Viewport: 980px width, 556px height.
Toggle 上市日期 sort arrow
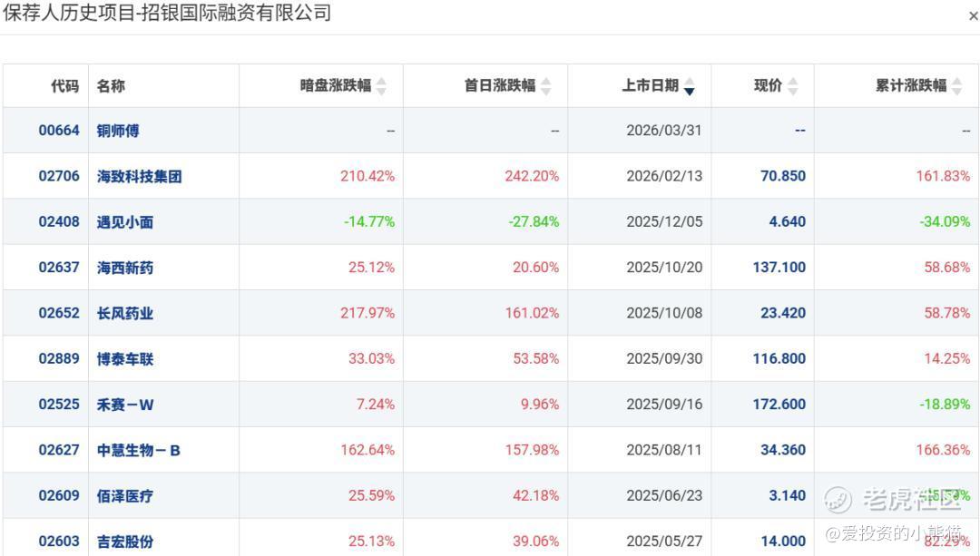690,86
